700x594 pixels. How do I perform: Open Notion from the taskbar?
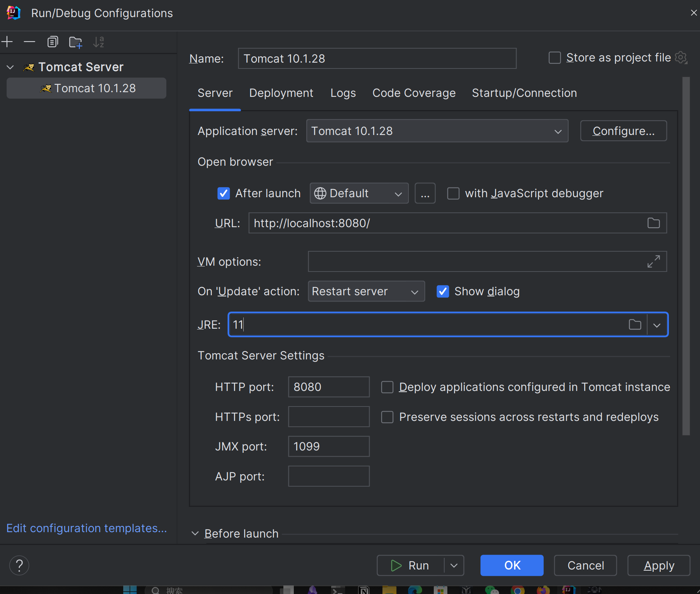coord(364,590)
